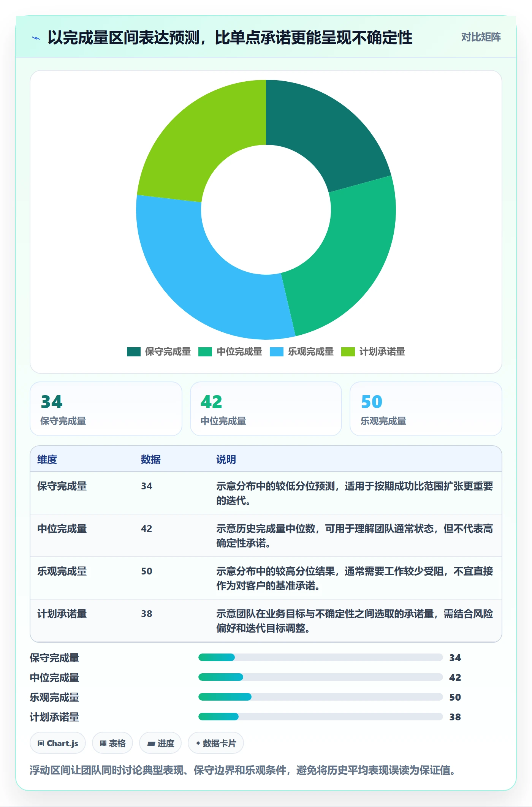Open the 42 中位完成量 stat card

click(x=266, y=409)
